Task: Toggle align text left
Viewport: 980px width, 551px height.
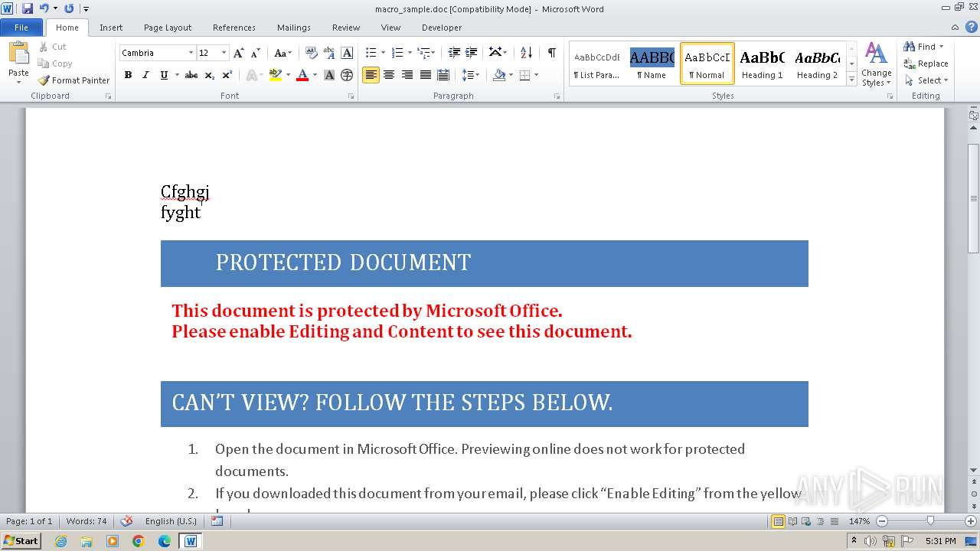Action: point(371,75)
